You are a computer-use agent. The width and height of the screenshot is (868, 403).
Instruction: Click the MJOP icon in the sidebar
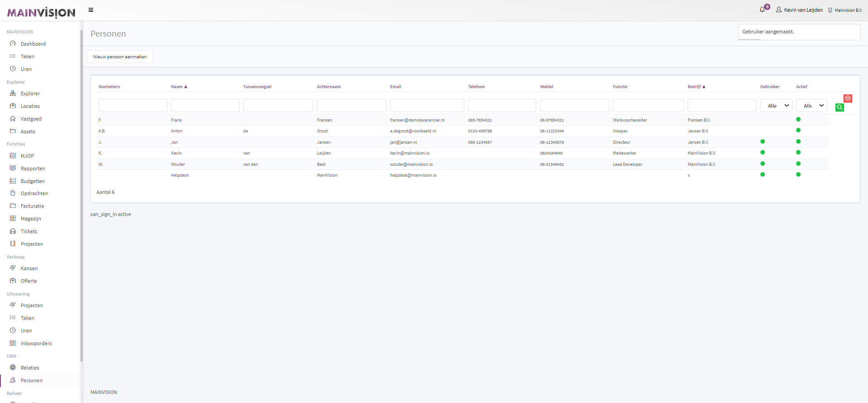coord(13,156)
